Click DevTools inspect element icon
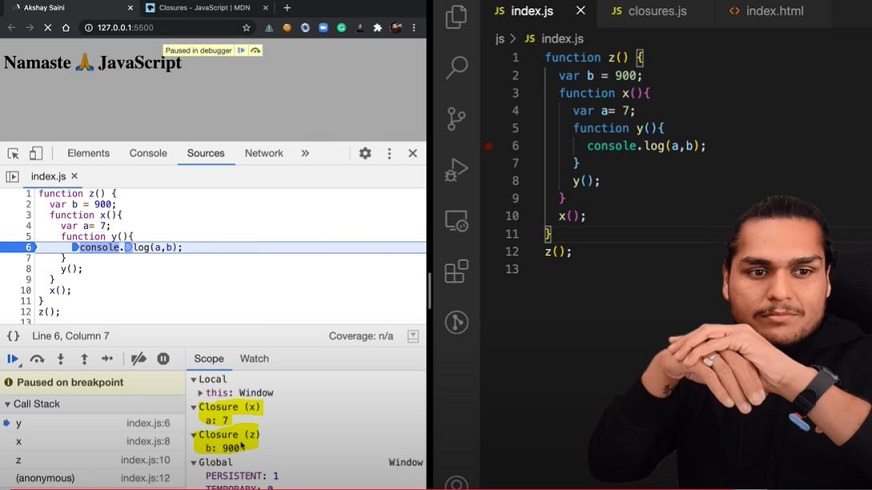This screenshot has width=872, height=490. point(13,154)
